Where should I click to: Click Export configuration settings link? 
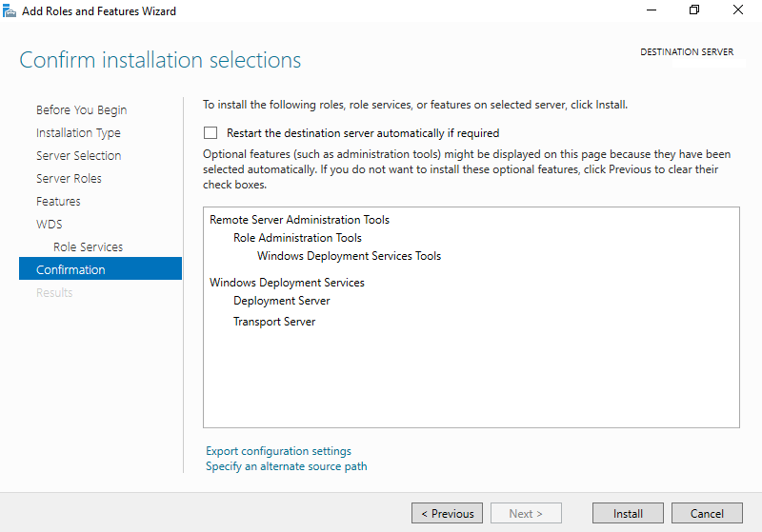(278, 451)
